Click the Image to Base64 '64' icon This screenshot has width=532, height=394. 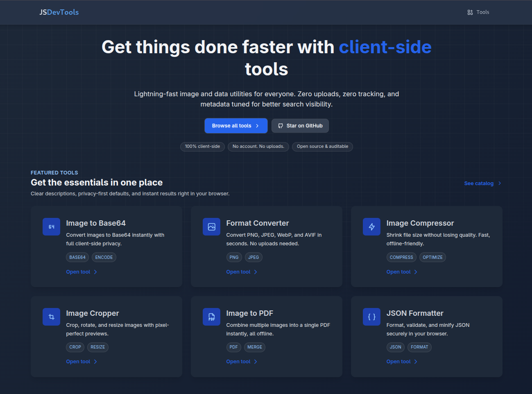(x=51, y=226)
